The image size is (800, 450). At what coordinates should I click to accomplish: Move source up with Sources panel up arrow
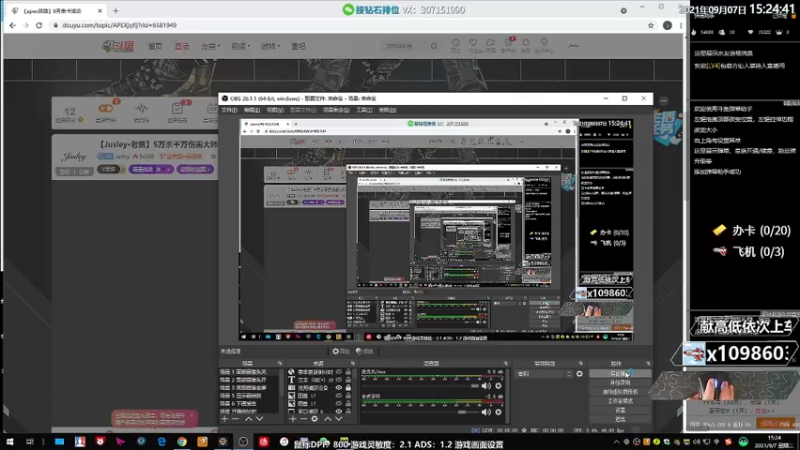(x=328, y=418)
